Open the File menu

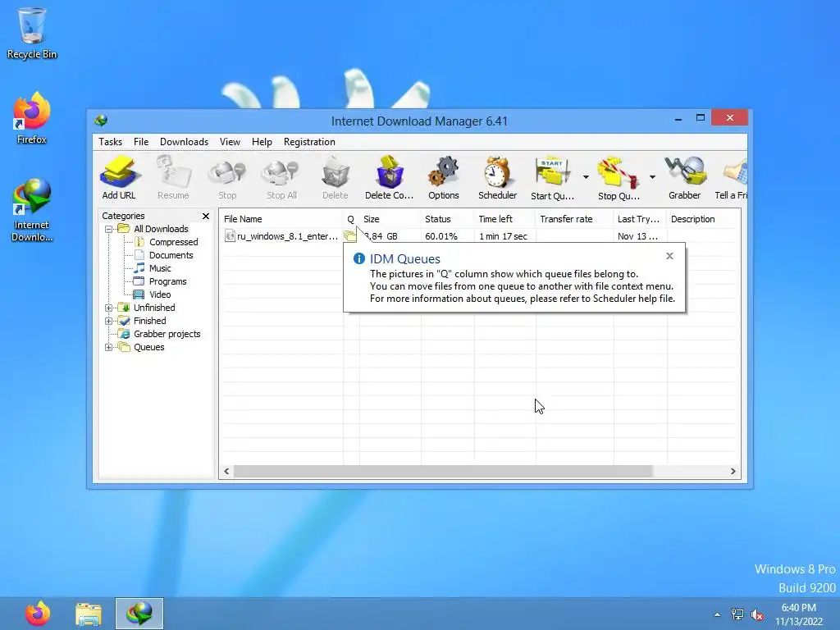point(141,142)
